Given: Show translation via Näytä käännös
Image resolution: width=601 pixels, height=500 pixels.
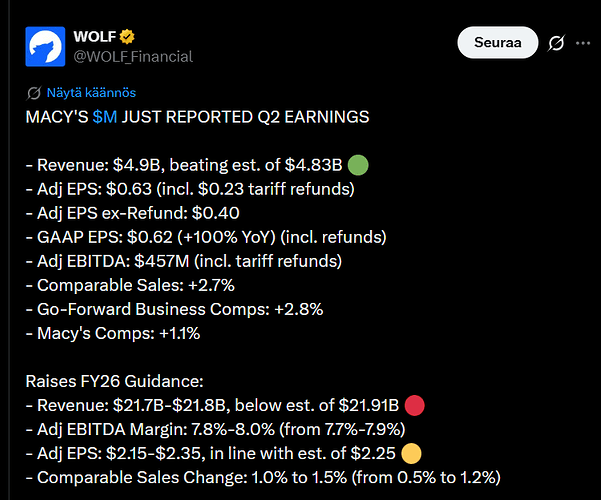Looking at the screenshot, I should click(91, 93).
